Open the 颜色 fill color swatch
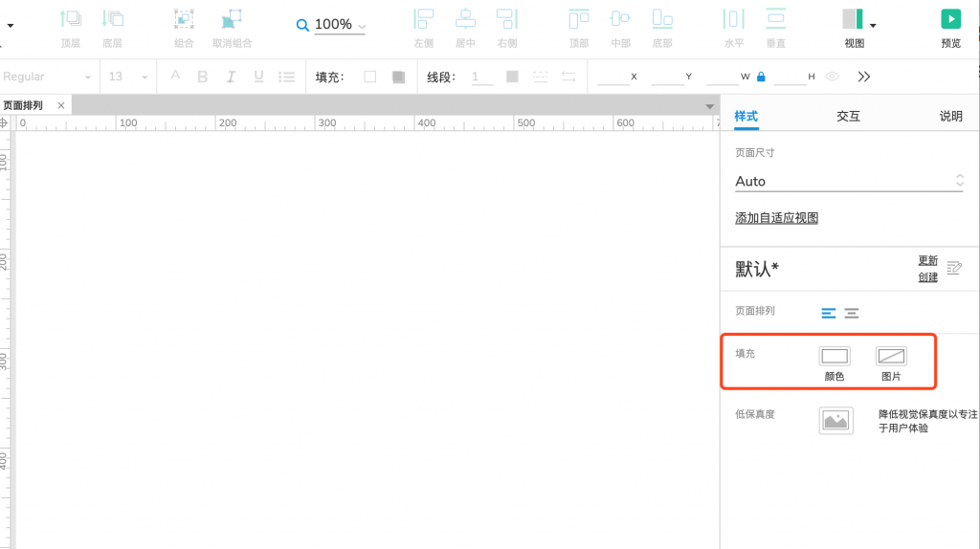 (x=835, y=357)
